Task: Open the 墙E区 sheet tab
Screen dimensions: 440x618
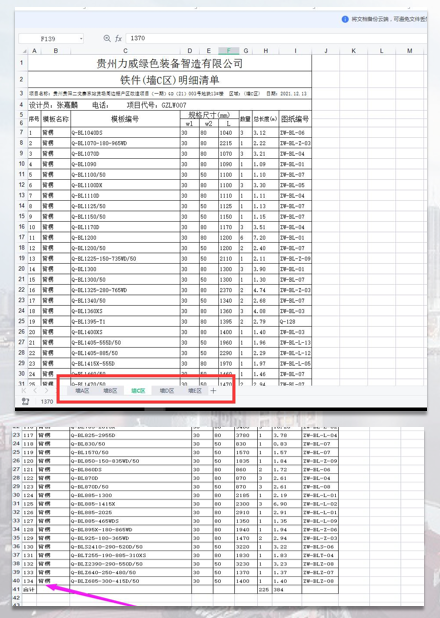Action: (195, 391)
